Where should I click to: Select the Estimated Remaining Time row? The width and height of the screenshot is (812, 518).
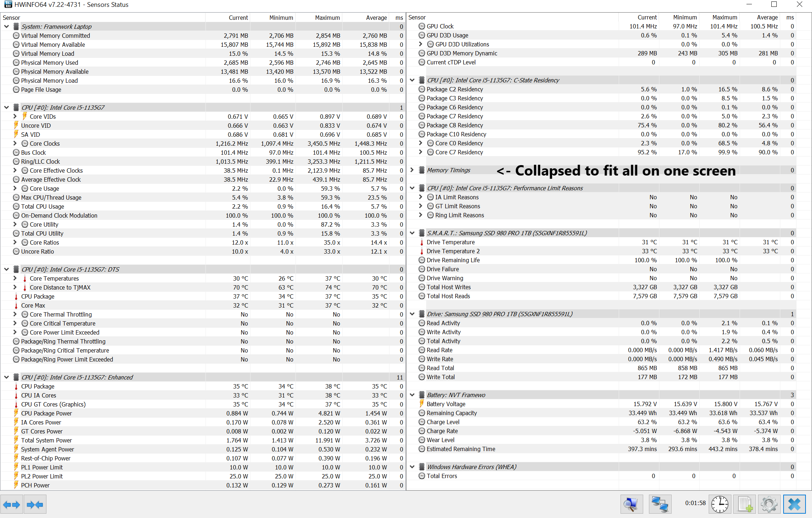point(461,449)
